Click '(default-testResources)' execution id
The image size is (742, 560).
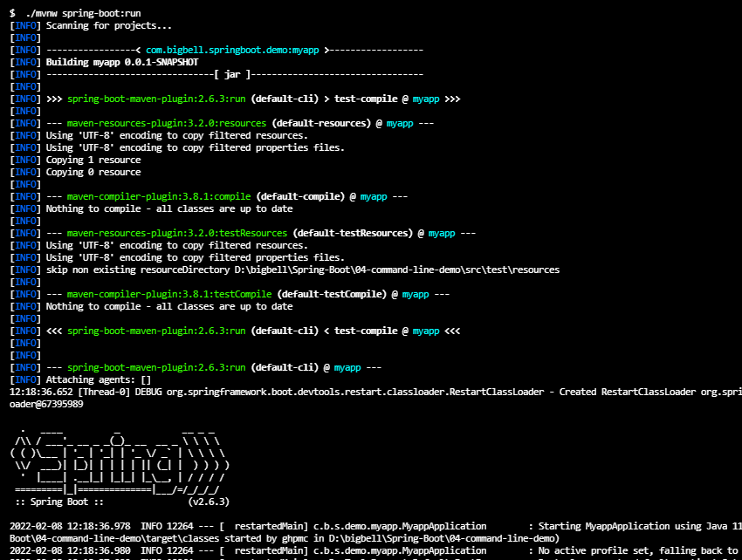[353, 233]
